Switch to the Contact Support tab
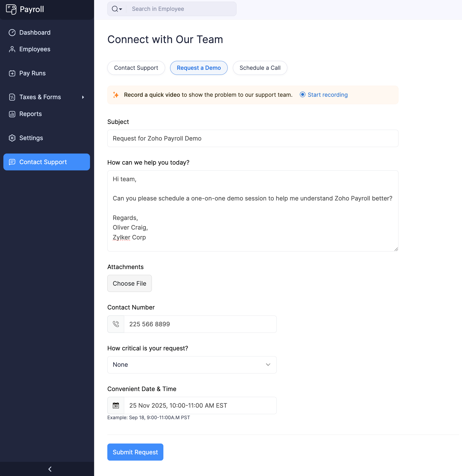462x476 pixels. point(136,68)
